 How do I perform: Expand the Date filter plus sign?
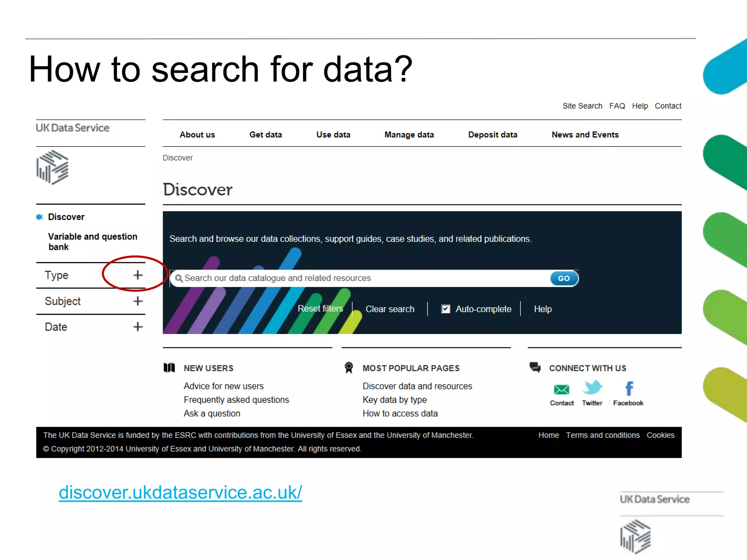138,327
